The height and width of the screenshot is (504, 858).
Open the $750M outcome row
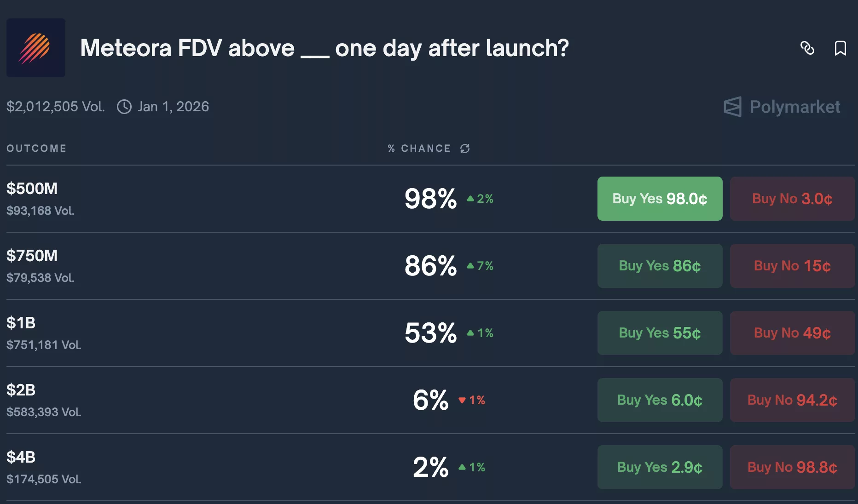pos(32,256)
